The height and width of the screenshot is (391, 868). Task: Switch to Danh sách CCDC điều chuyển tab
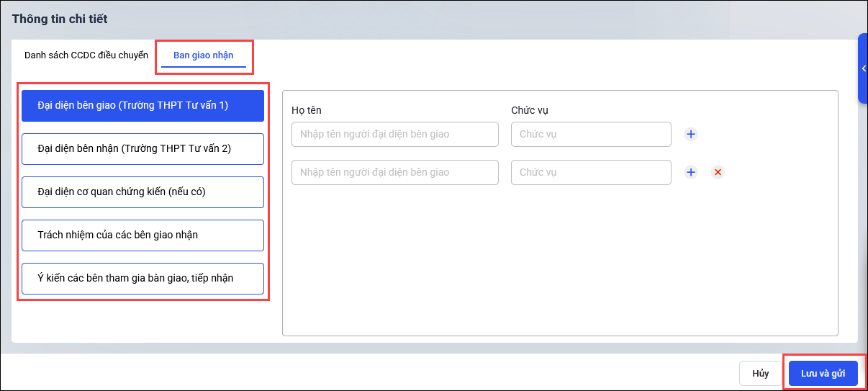pos(86,55)
